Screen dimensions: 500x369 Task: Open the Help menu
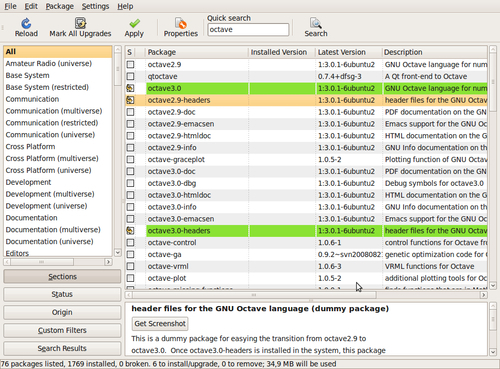coord(125,6)
